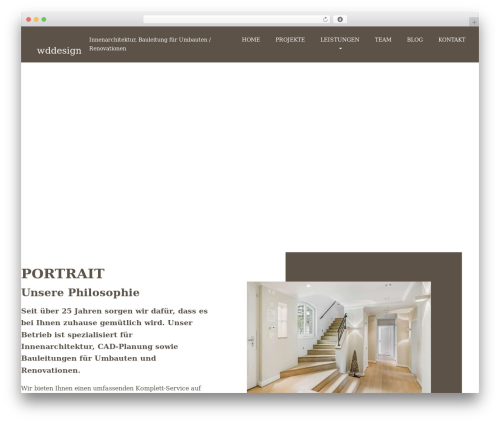Open the PROJEKTE menu item

[x=290, y=40]
